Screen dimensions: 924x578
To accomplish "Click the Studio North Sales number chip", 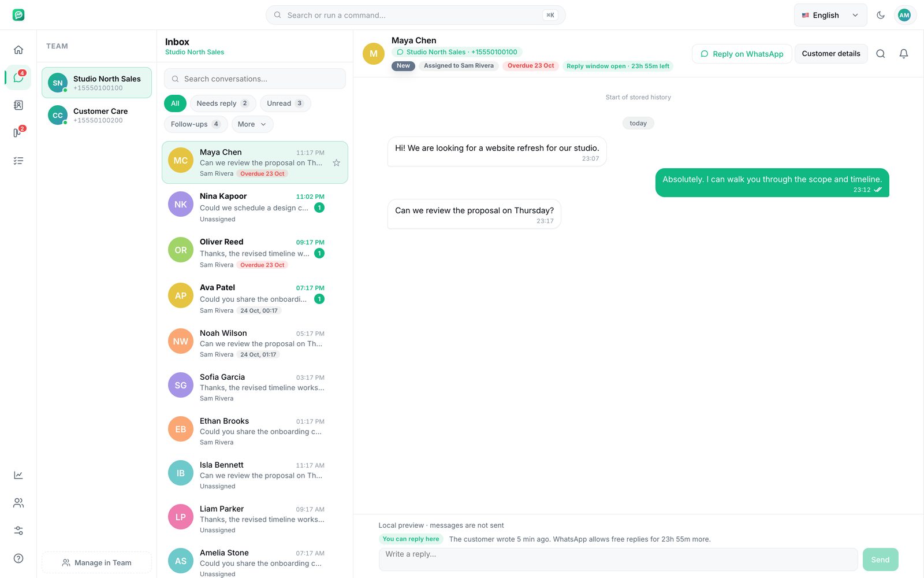I will (x=457, y=52).
